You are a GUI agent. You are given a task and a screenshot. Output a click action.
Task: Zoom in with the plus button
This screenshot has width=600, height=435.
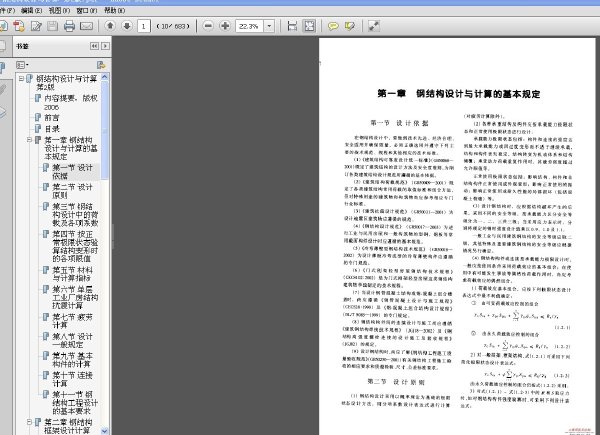tap(225, 26)
